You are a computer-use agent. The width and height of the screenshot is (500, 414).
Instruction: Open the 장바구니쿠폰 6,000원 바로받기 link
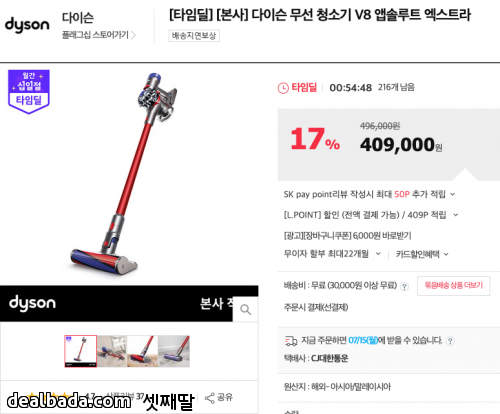coord(347,236)
